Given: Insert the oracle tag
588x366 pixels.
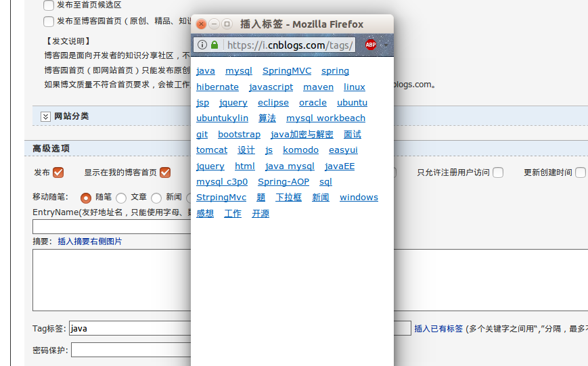Looking at the screenshot, I should (x=313, y=103).
